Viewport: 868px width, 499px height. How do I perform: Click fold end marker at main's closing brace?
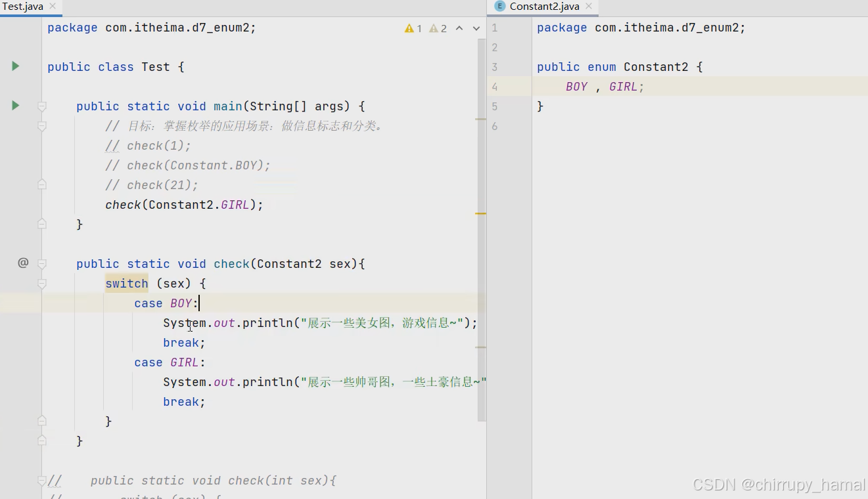[x=42, y=224]
